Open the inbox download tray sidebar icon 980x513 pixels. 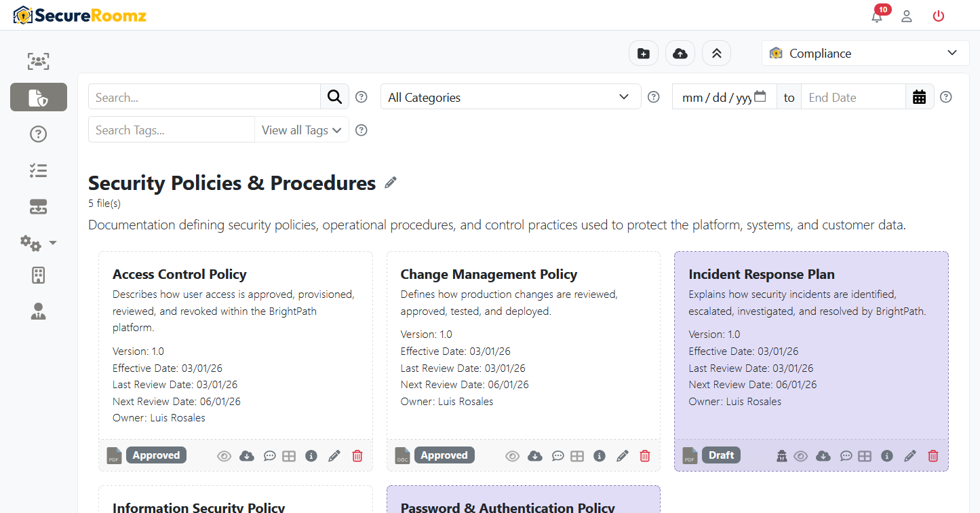tap(39, 208)
